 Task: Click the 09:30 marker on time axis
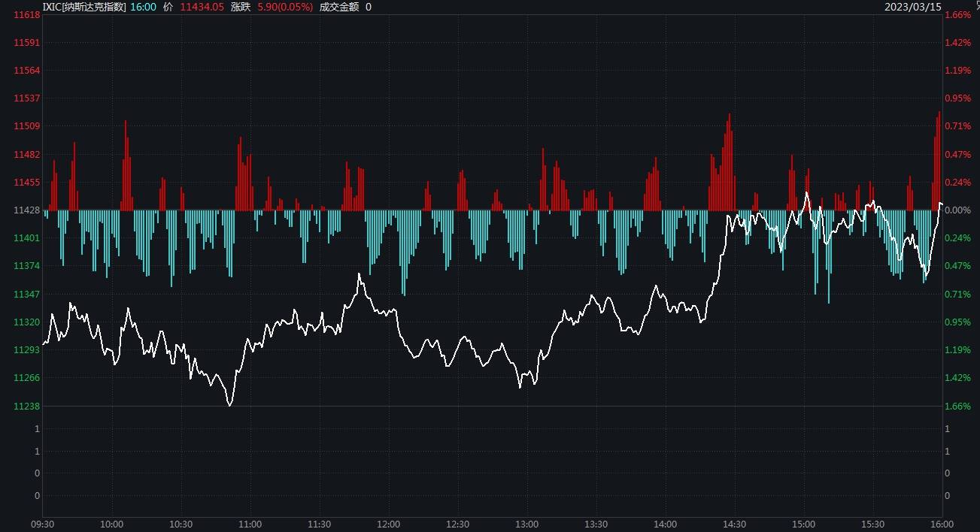click(42, 524)
